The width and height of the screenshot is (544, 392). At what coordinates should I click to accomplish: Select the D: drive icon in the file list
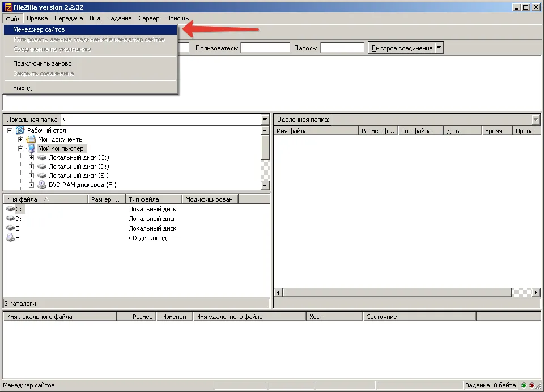point(10,219)
